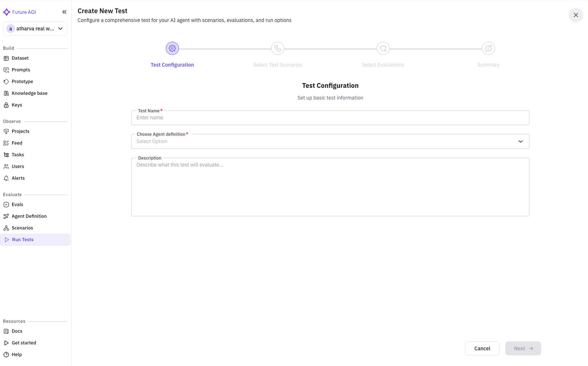Click inside the Test Name field

[330, 117]
